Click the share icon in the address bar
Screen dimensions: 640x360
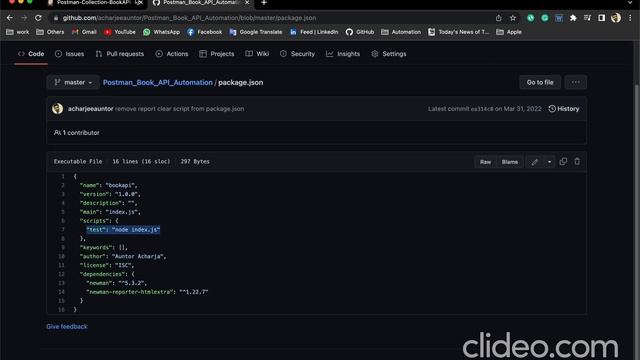[x=498, y=18]
